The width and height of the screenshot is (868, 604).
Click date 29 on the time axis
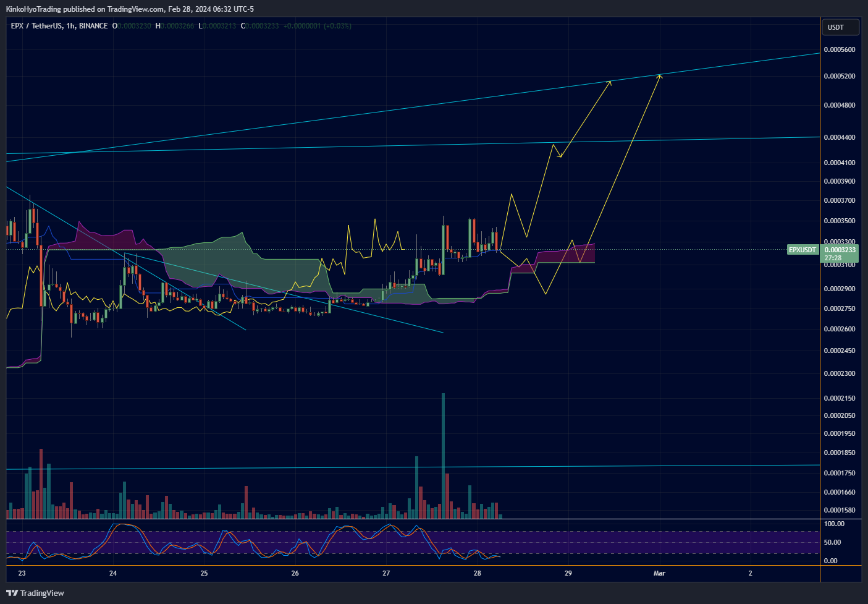[x=568, y=573]
